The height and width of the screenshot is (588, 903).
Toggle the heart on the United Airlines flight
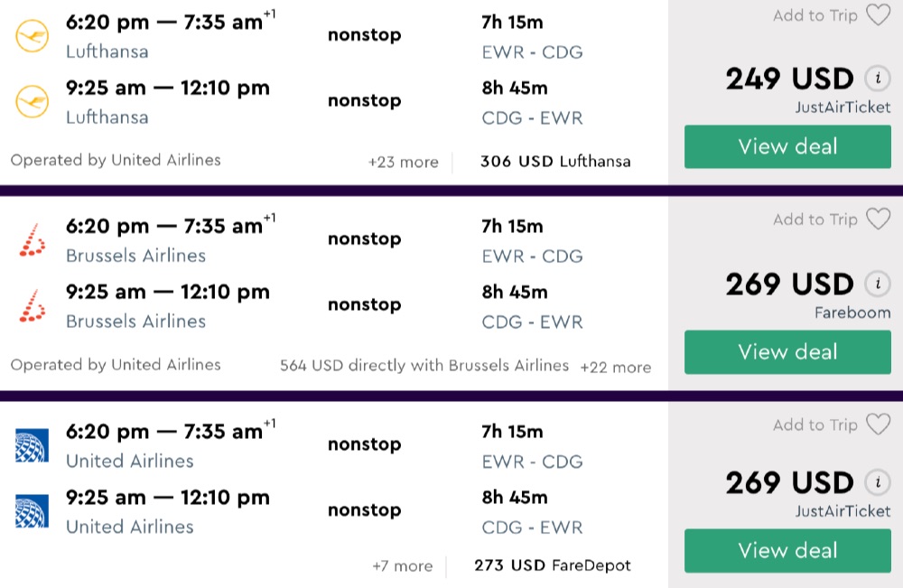(x=878, y=425)
